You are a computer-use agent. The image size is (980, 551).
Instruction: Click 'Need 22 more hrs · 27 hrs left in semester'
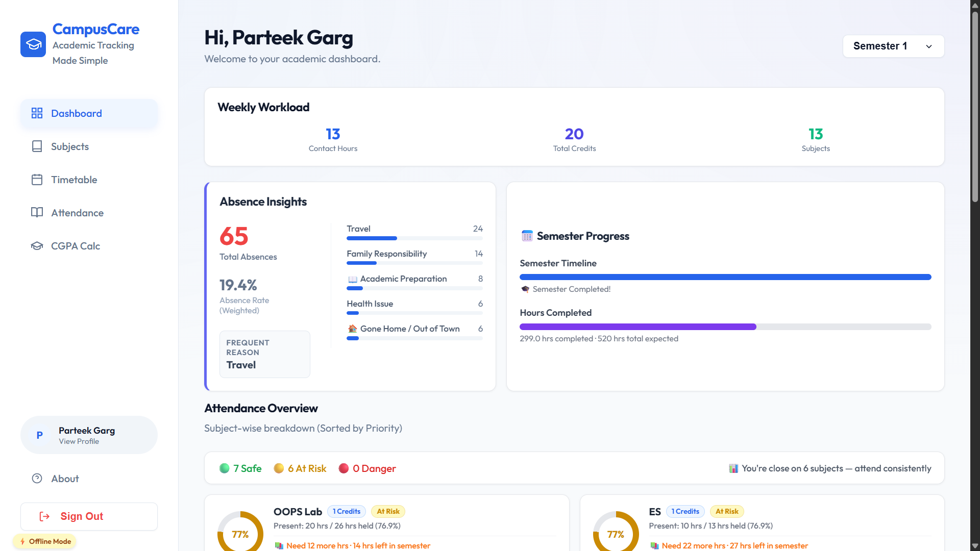[735, 546]
